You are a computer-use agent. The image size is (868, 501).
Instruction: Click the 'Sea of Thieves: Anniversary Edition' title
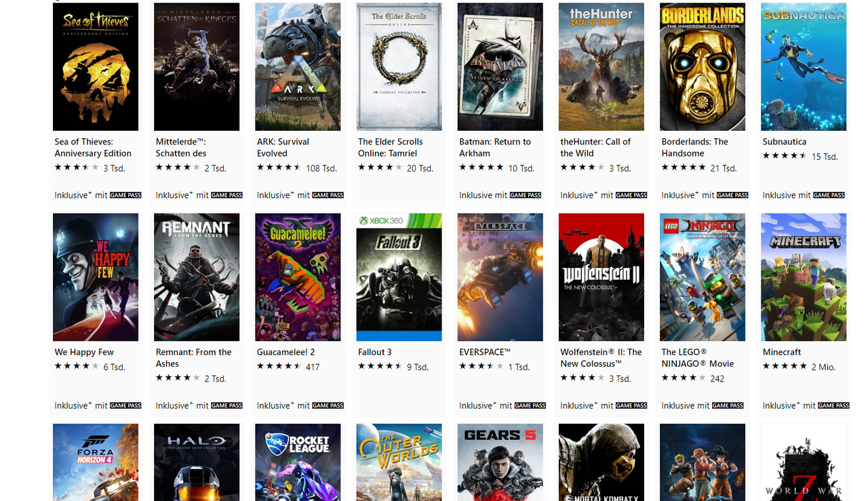pos(93,148)
